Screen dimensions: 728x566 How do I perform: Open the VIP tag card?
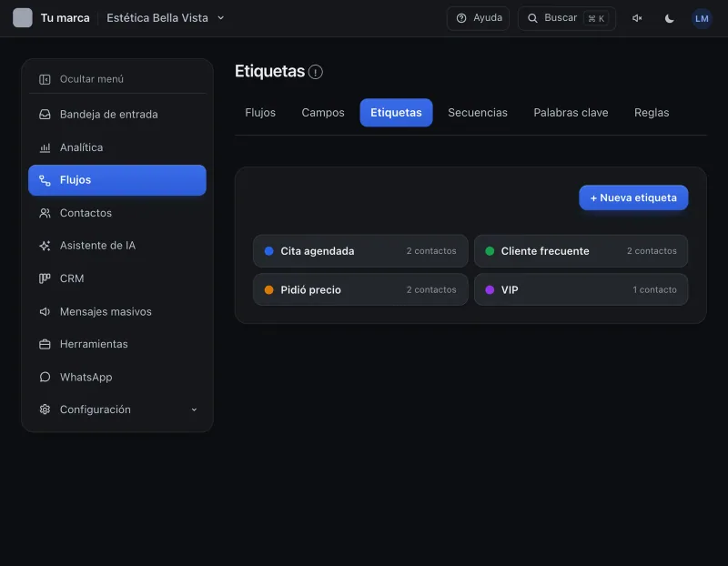pyautogui.click(x=581, y=289)
